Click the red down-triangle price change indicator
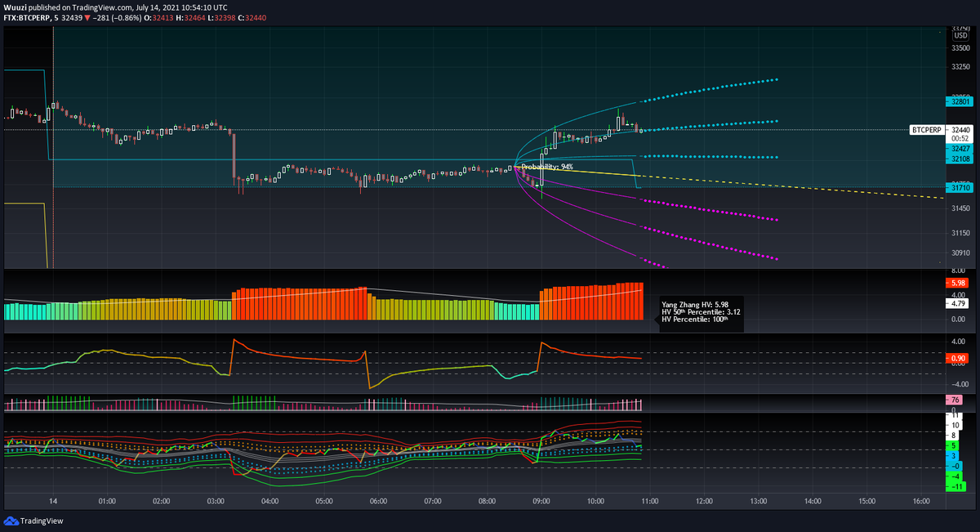The image size is (980, 532). (x=87, y=18)
